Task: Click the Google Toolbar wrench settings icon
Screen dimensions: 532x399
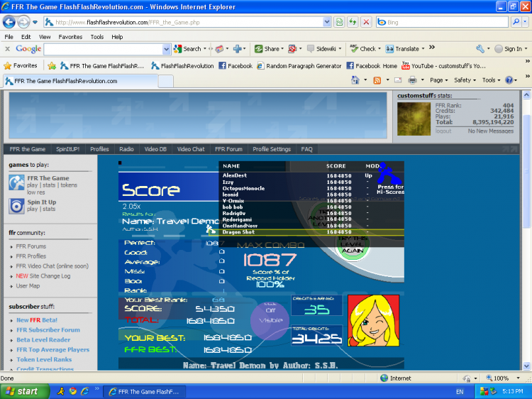Action: (x=482, y=49)
